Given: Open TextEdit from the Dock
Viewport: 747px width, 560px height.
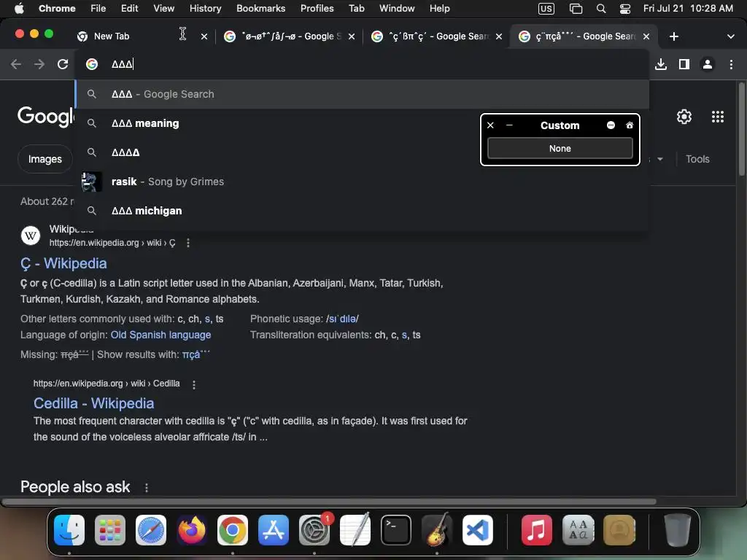Looking at the screenshot, I should (355, 530).
